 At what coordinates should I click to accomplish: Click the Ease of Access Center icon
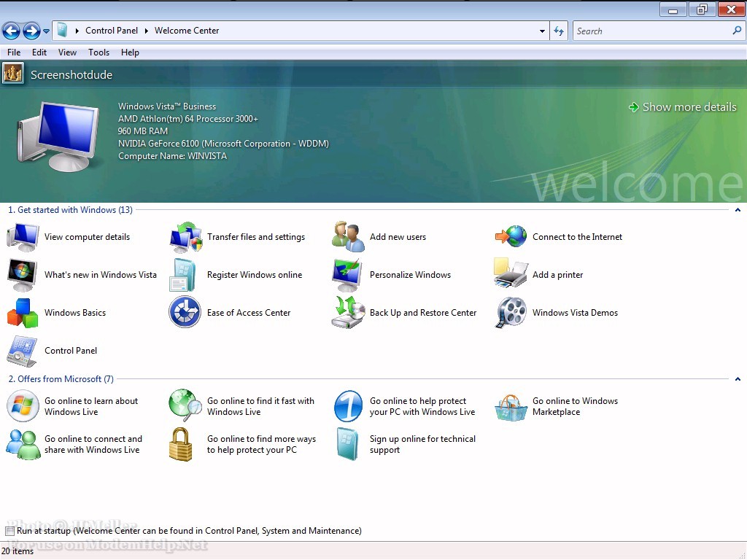pyautogui.click(x=185, y=312)
